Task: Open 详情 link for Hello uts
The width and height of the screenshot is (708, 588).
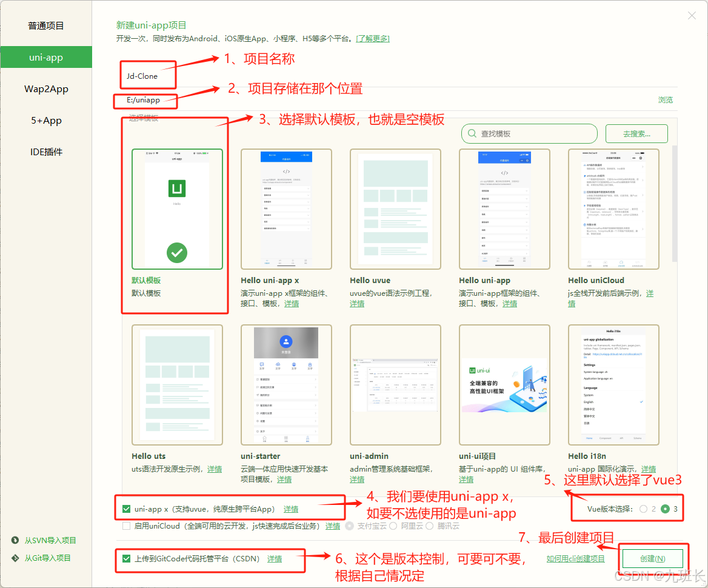Action: tap(215, 469)
